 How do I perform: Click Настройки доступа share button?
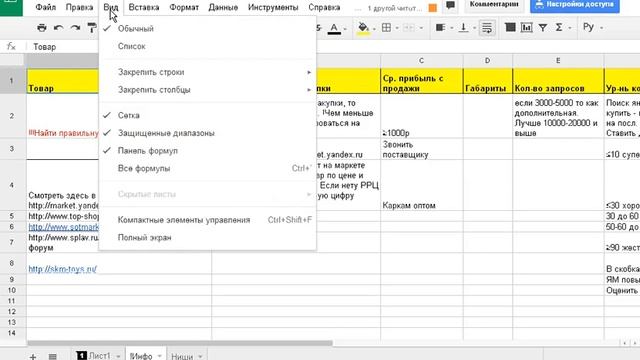(x=575, y=5)
